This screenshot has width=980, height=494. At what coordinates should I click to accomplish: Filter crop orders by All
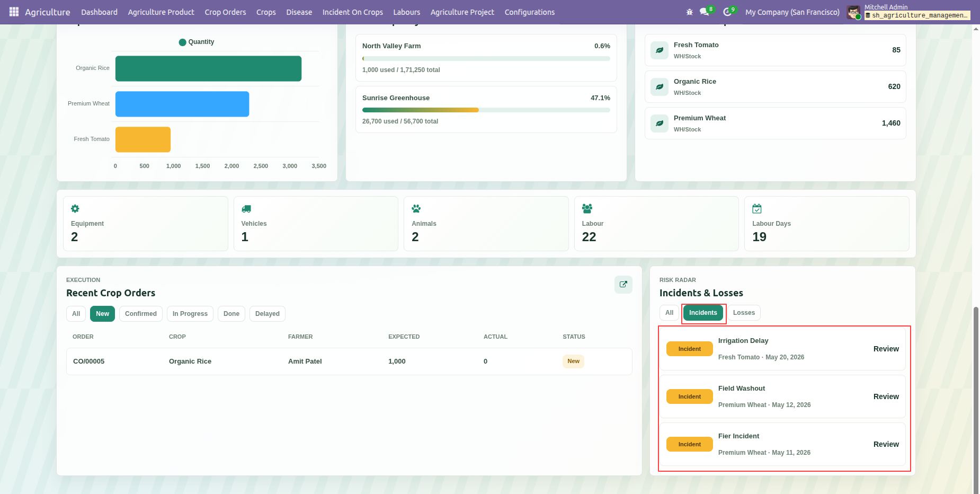(x=76, y=314)
